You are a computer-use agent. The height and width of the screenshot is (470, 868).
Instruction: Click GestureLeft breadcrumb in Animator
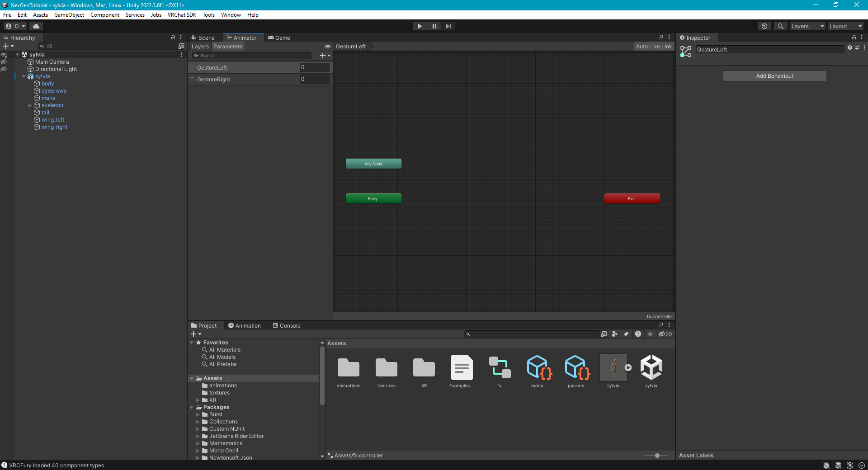[351, 47]
